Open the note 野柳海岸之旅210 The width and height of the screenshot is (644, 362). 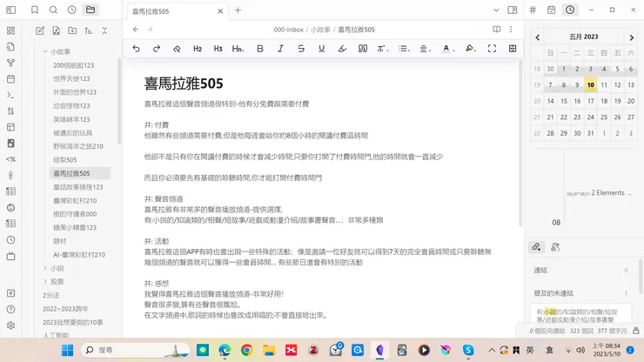tap(80, 146)
